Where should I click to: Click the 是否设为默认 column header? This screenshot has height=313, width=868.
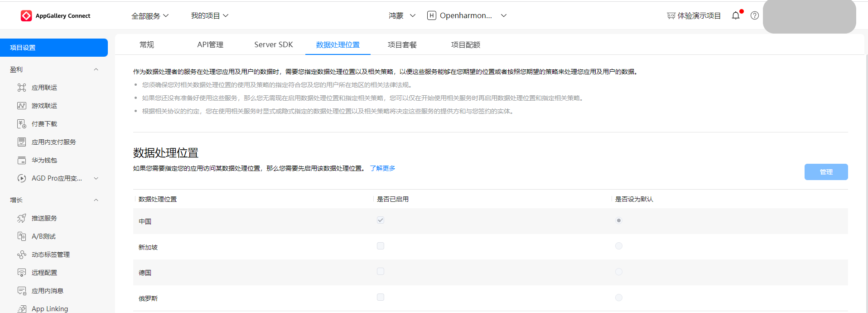pos(634,199)
